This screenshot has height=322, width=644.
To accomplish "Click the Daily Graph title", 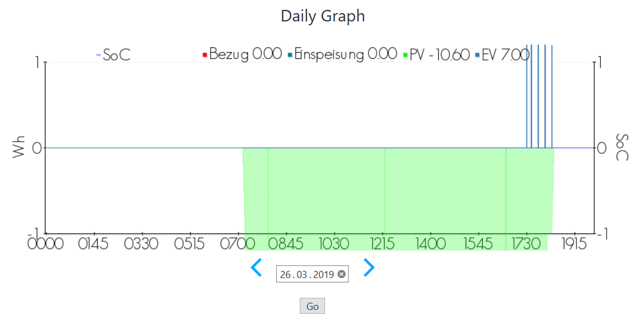I will click(322, 16).
